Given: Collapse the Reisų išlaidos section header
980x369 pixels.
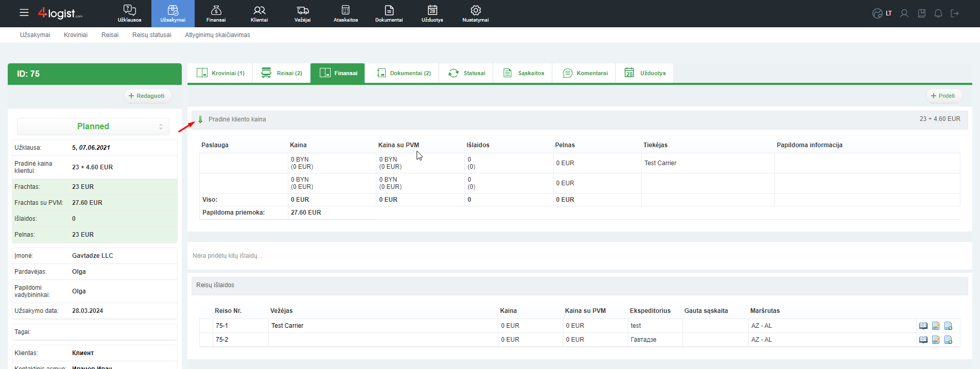Looking at the screenshot, I should [x=579, y=285].
